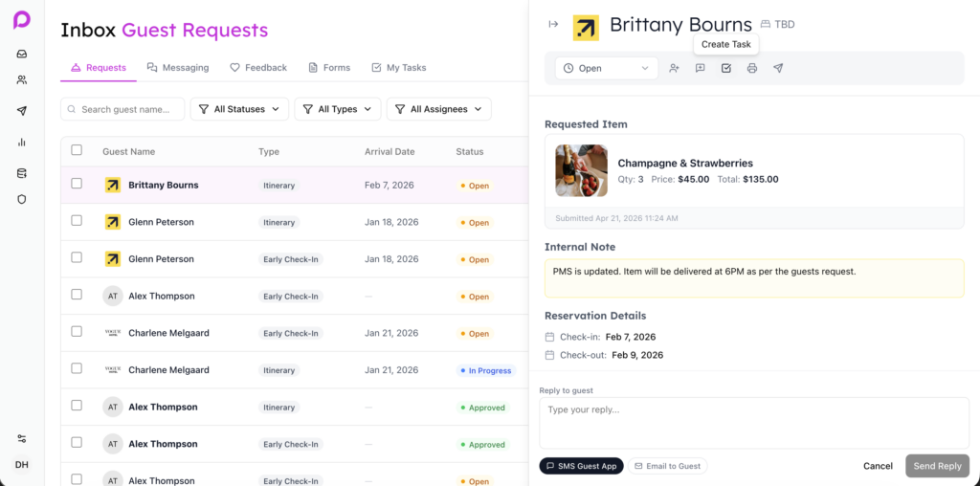Select Email to Guest reply option
This screenshot has height=486, width=980.
click(667, 466)
